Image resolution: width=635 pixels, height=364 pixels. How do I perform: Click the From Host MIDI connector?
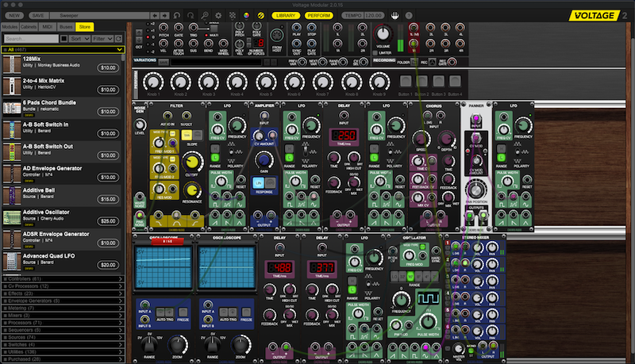coord(277,36)
